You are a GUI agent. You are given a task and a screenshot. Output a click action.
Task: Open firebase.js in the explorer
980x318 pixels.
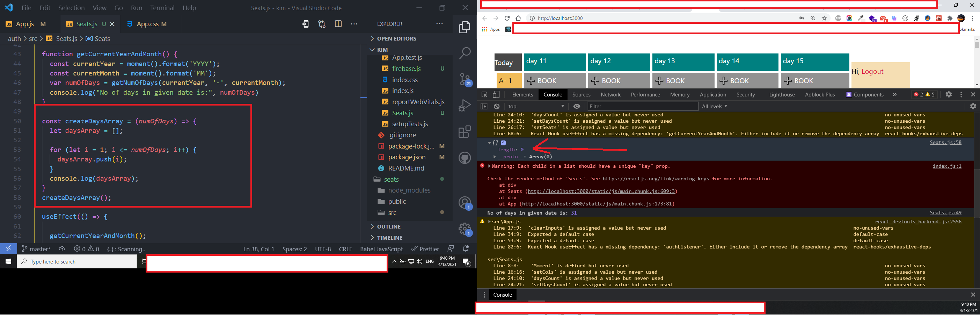[406, 69]
